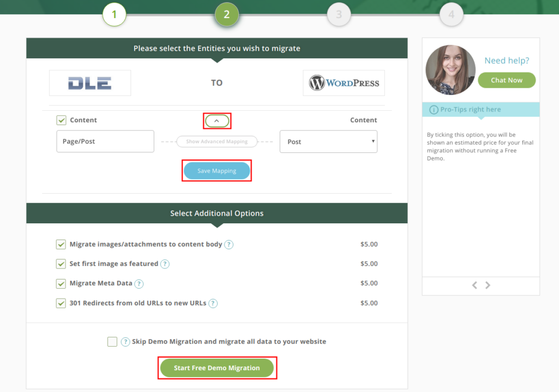
Task: Click the Chat Now button
Action: 507,80
